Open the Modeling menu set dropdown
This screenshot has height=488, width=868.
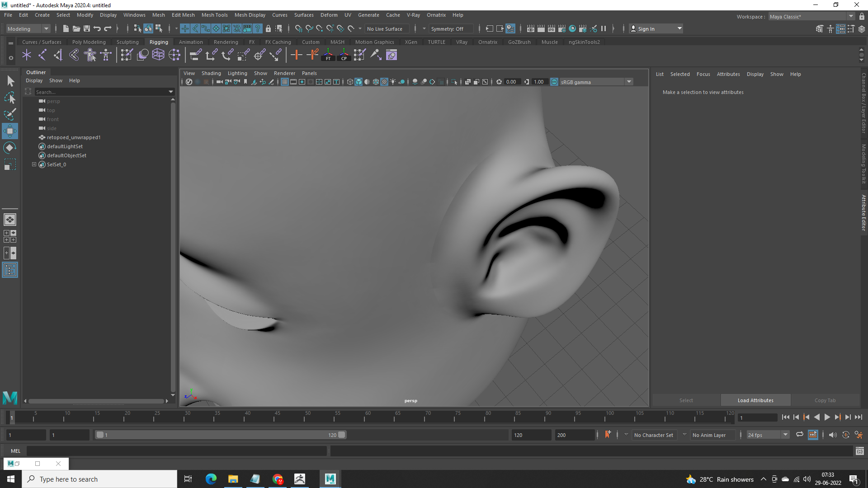[x=28, y=29]
